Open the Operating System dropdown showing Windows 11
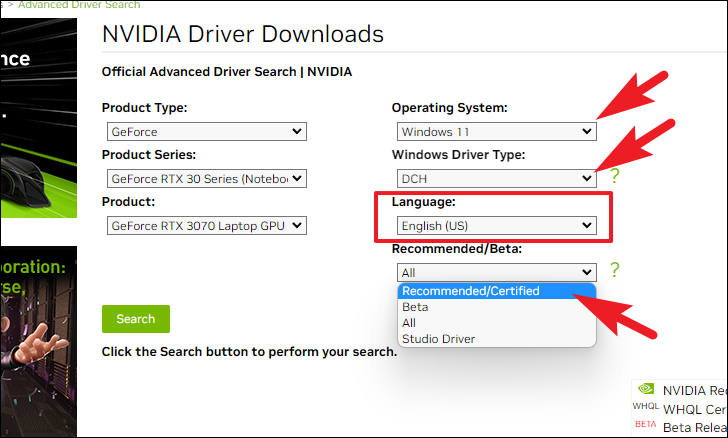The height and width of the screenshot is (438, 728). point(496,131)
